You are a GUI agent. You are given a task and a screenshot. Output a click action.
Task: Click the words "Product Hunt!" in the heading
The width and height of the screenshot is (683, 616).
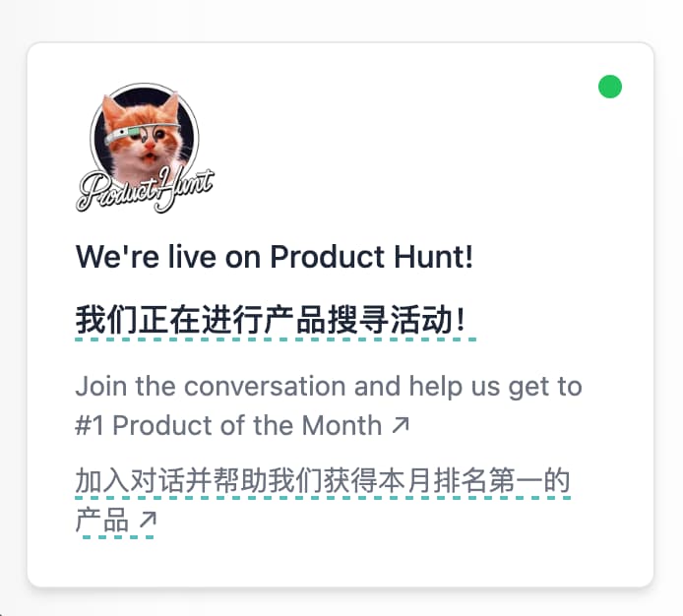pyautogui.click(x=372, y=257)
